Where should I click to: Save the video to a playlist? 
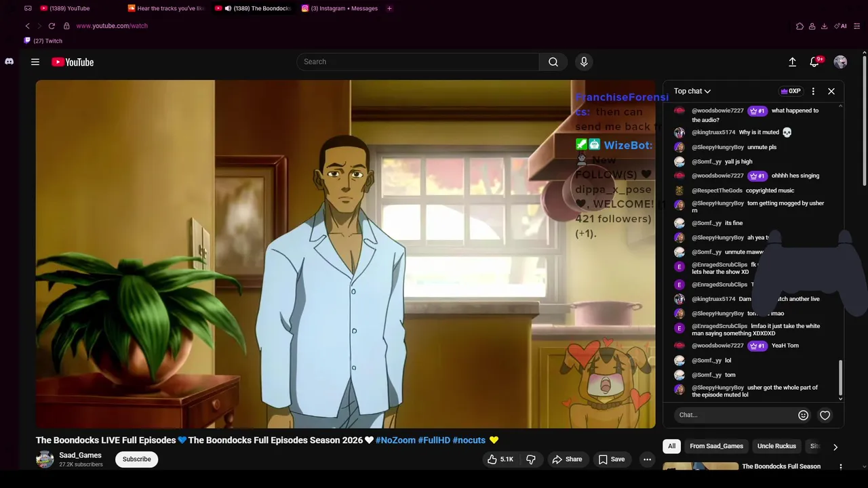click(x=611, y=460)
